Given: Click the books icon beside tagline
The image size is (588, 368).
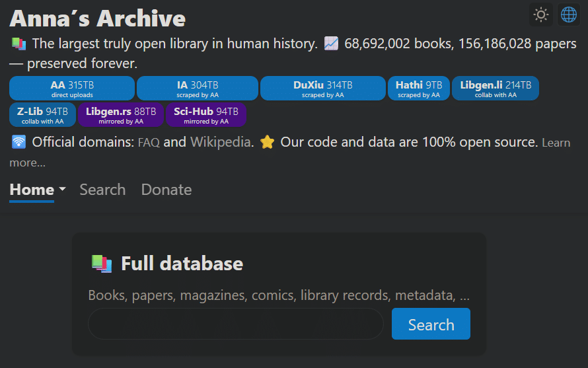Looking at the screenshot, I should tap(18, 44).
